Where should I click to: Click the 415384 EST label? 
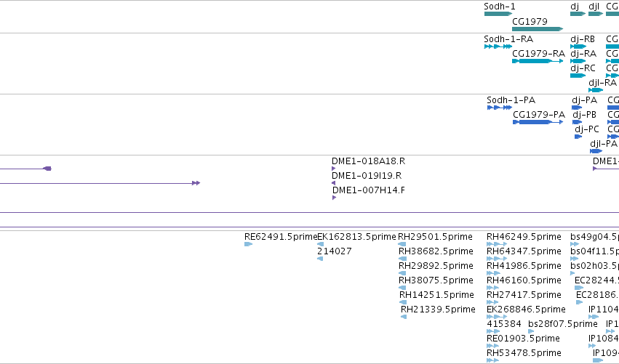point(504,325)
